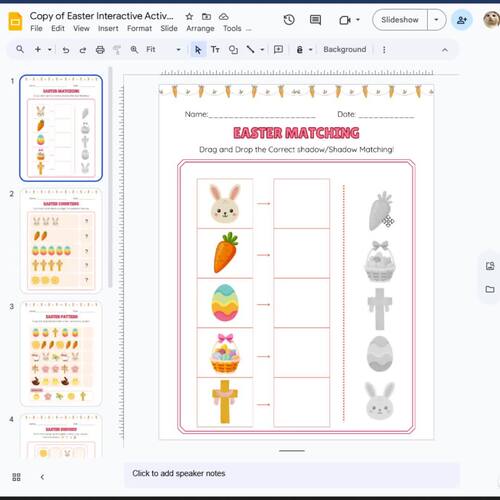The image size is (500, 500).
Task: Redo the last action
Action: [83, 50]
